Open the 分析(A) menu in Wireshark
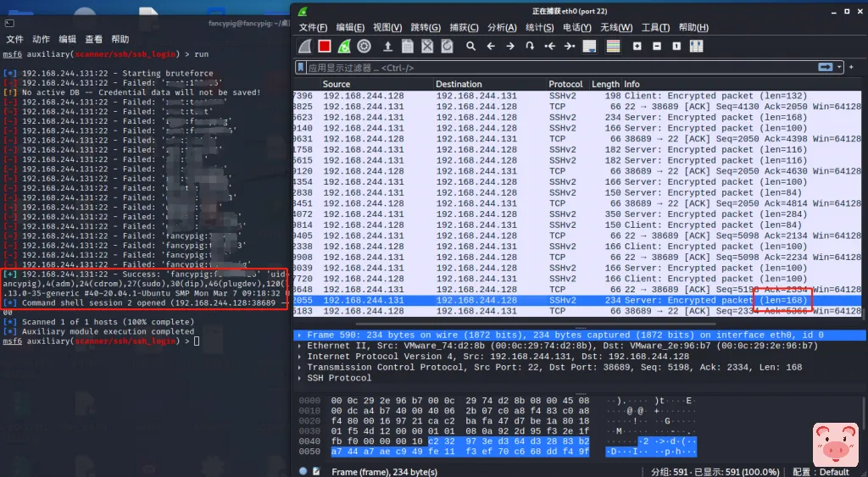The width and height of the screenshot is (868, 477). click(x=502, y=28)
